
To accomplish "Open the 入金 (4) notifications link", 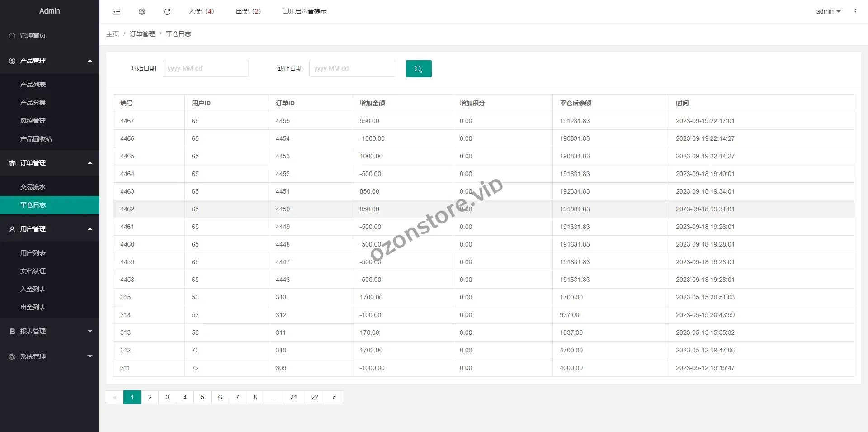I will [x=202, y=11].
